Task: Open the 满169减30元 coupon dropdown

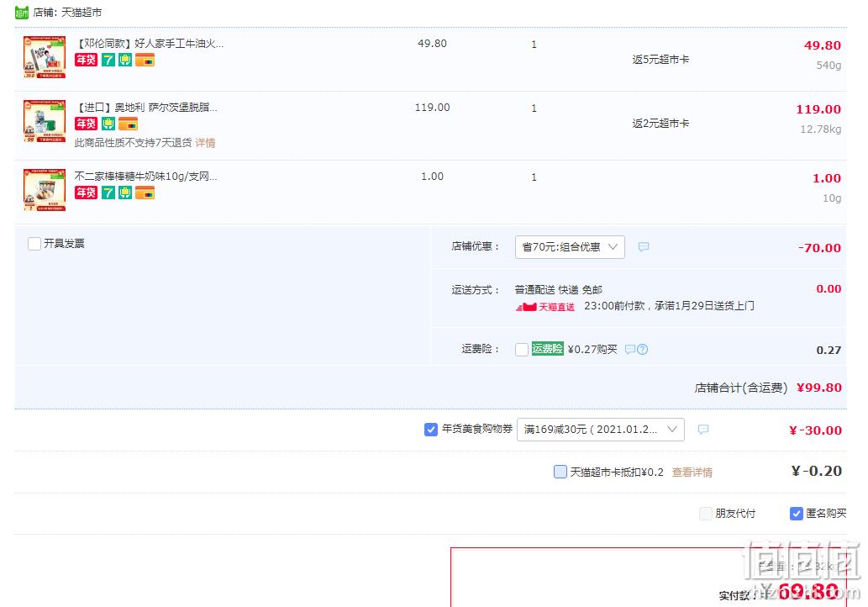Action: click(x=601, y=430)
